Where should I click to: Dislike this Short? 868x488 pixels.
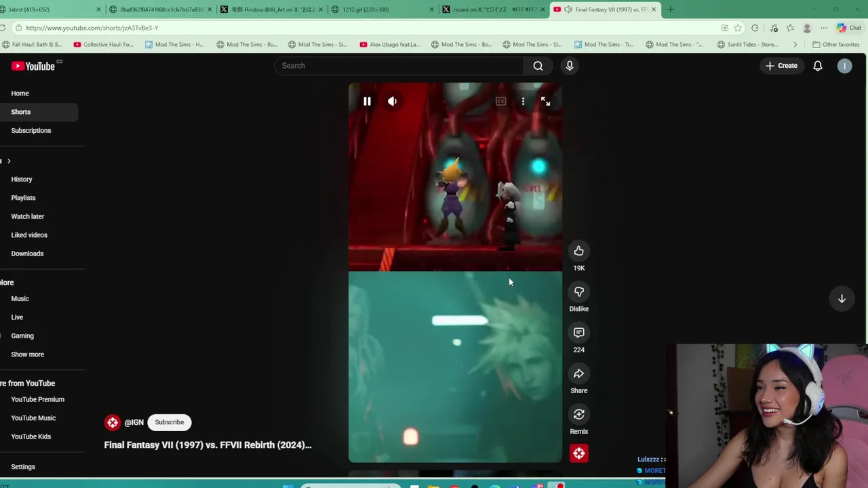[578, 291]
